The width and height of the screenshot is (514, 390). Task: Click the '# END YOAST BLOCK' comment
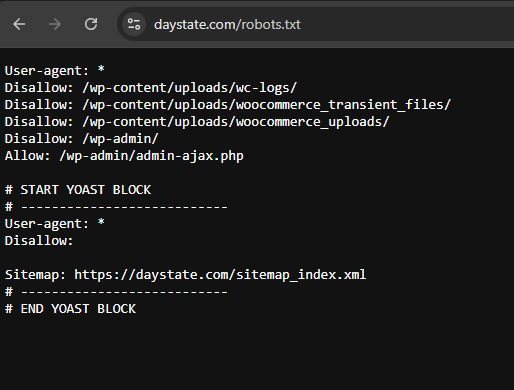70,309
